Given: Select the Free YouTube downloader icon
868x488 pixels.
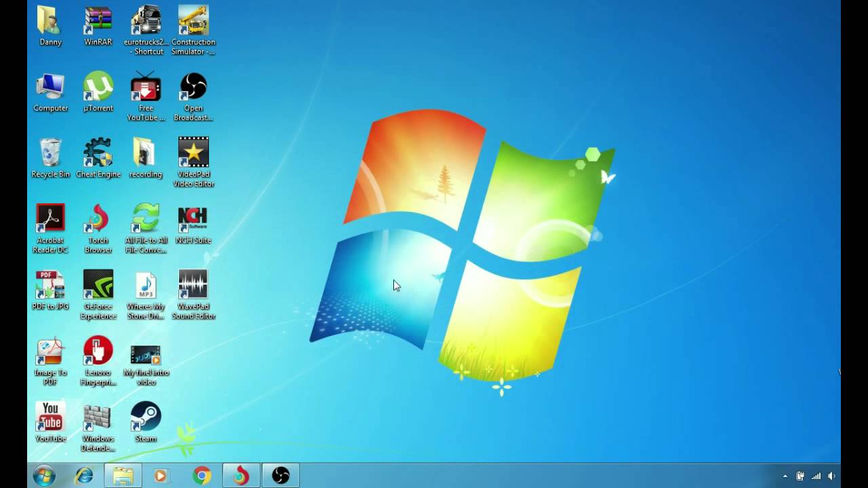Looking at the screenshot, I should tap(146, 97).
